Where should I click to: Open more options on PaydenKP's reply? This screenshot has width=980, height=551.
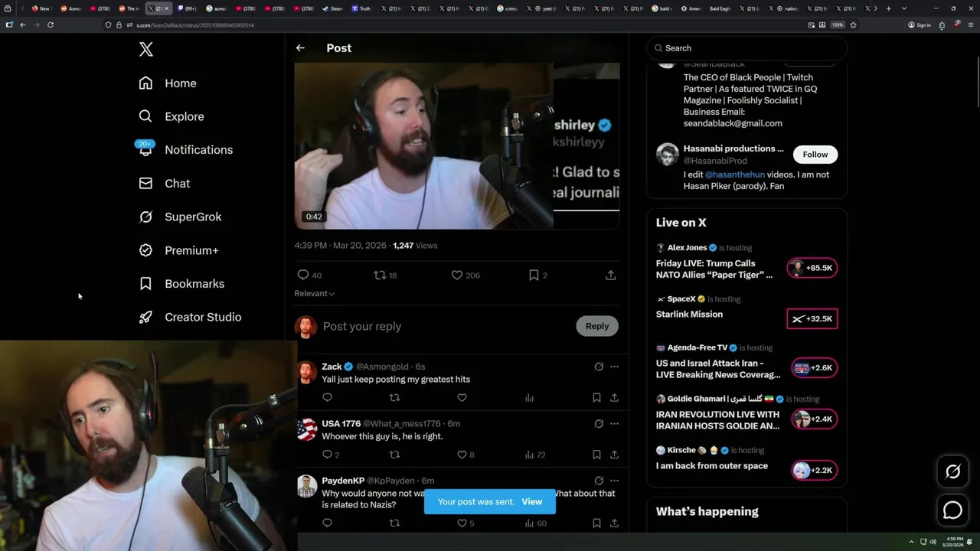tap(614, 481)
